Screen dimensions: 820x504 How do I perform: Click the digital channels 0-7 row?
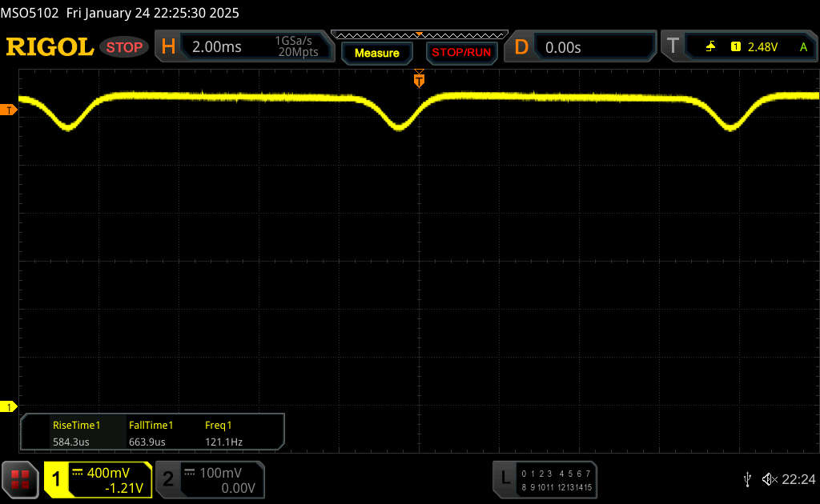pyautogui.click(x=556, y=474)
